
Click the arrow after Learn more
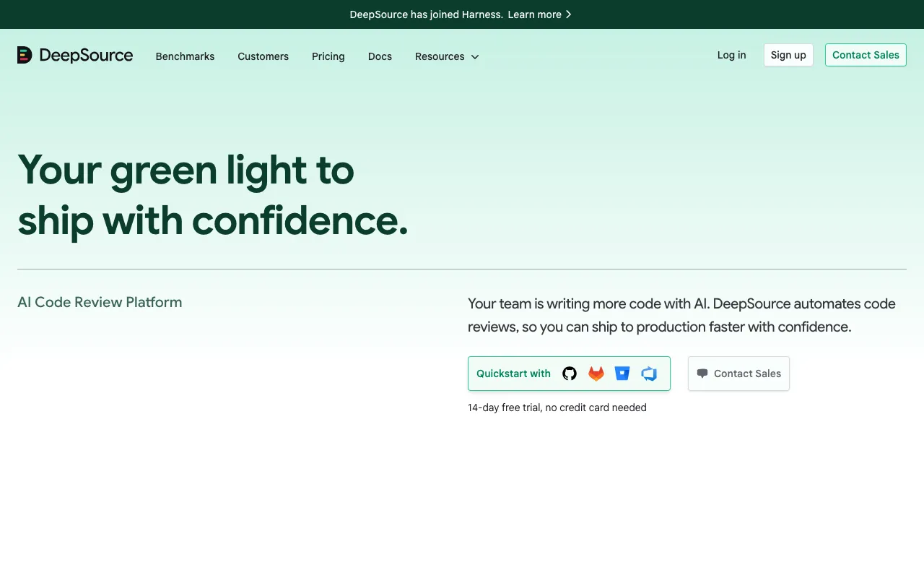(569, 14)
